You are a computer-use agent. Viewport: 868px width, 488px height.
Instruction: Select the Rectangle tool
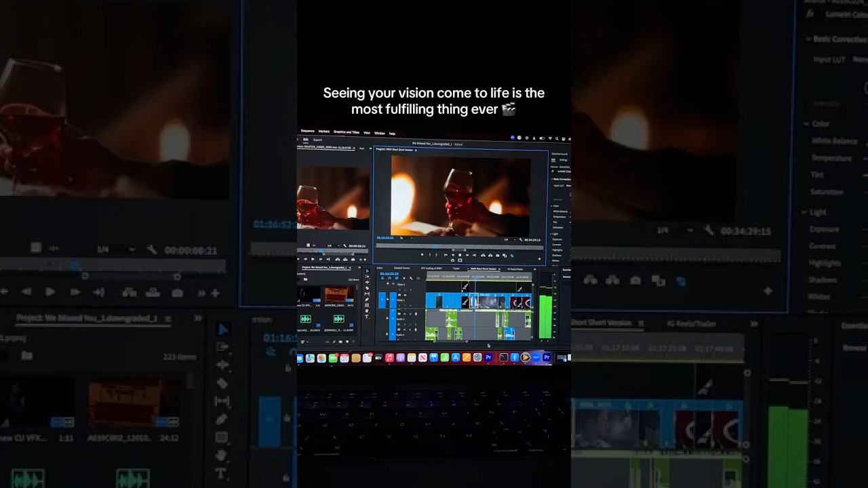tap(367, 305)
